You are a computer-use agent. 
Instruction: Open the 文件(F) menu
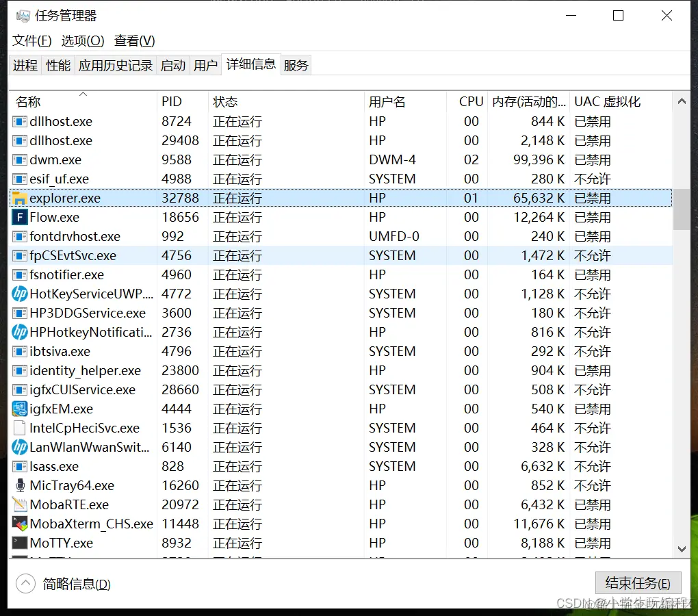tap(31, 41)
